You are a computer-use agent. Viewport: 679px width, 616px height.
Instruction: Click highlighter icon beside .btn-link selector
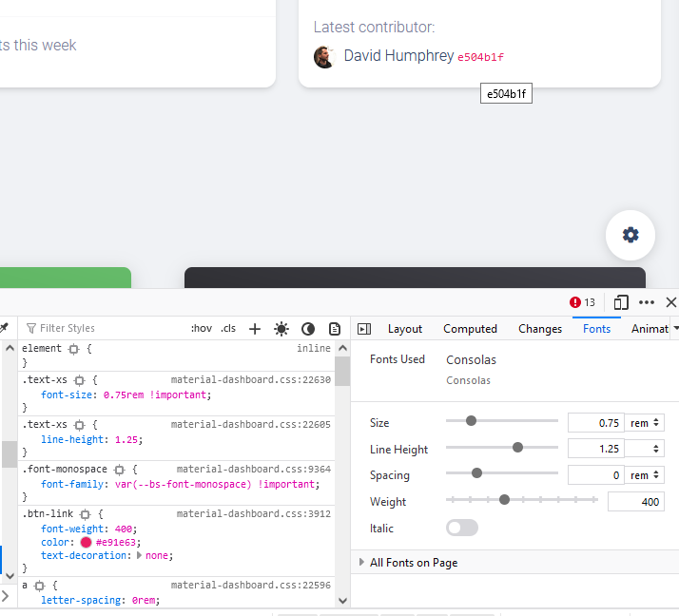point(86,514)
